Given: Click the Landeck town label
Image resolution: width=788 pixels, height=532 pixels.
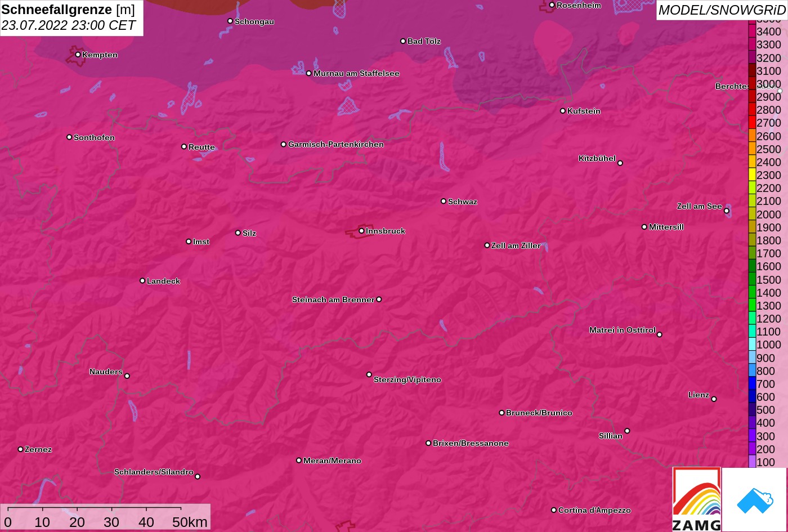Looking at the screenshot, I should coord(163,281).
